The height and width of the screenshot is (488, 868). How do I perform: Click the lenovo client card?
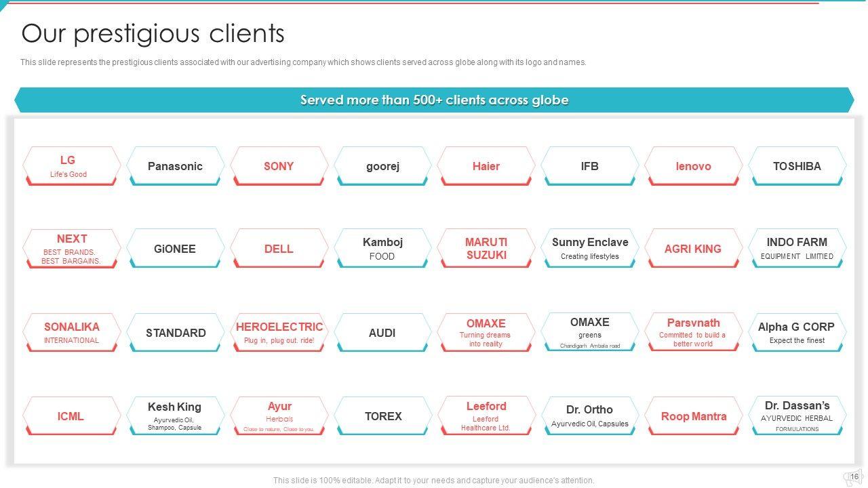693,166
